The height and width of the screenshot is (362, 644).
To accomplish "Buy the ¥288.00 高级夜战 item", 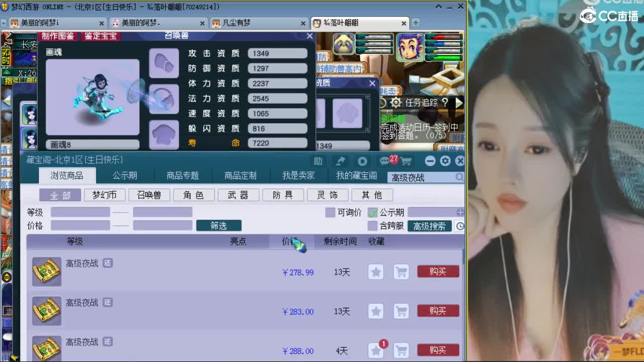I will click(438, 350).
